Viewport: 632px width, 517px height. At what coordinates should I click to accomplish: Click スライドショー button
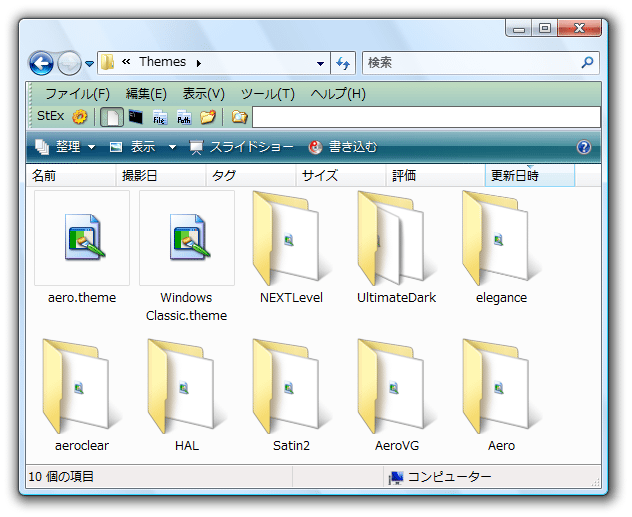click(241, 147)
